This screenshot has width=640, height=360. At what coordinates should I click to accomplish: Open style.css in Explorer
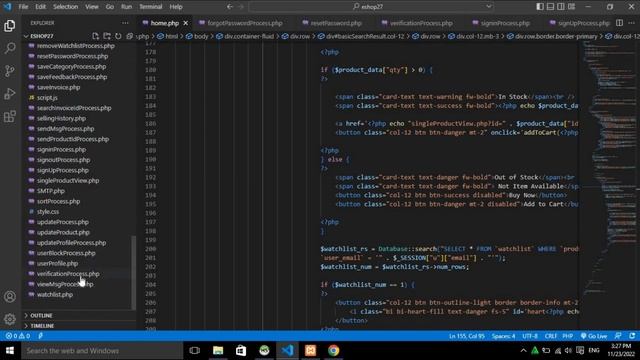click(48, 211)
